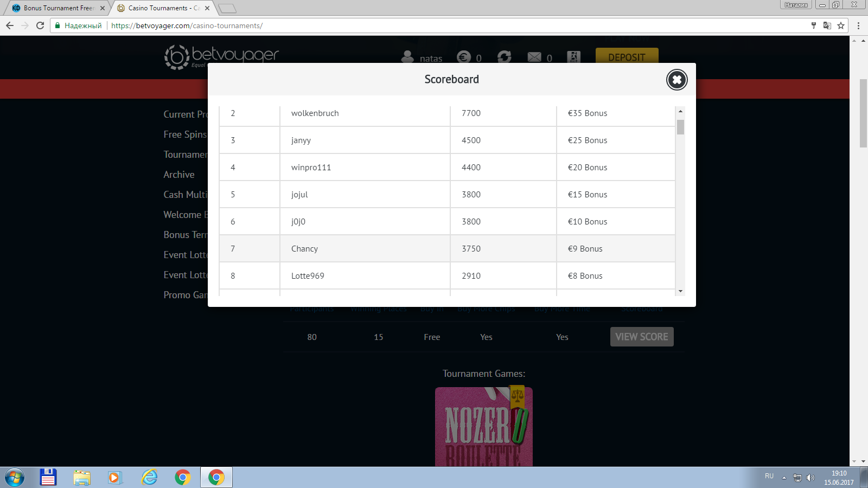
Task: Open the Tournaments sidebar link
Action: click(x=186, y=155)
